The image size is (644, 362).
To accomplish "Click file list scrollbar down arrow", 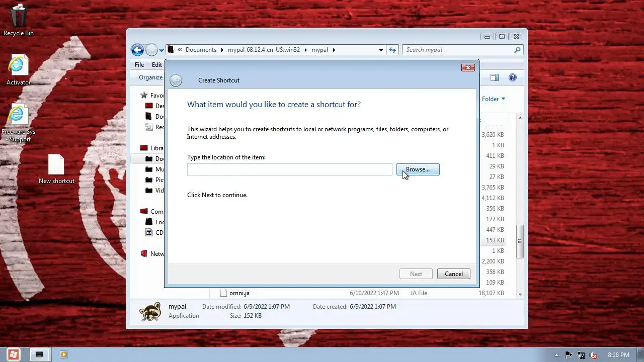I will pyautogui.click(x=520, y=294).
